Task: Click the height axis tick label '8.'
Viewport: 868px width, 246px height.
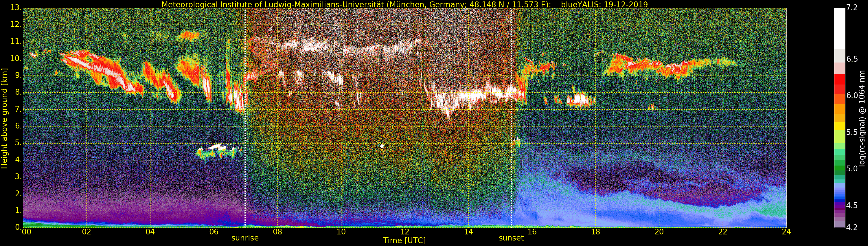Action: [x=18, y=92]
